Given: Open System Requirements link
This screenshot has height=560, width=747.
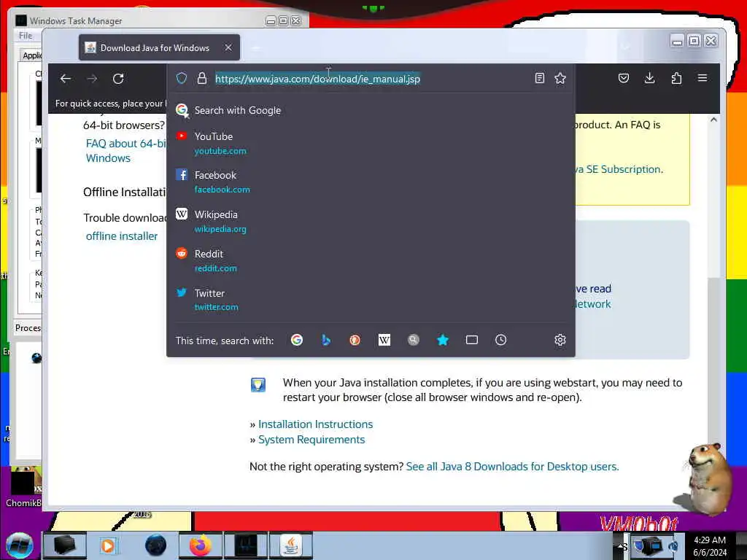Looking at the screenshot, I should [311, 440].
